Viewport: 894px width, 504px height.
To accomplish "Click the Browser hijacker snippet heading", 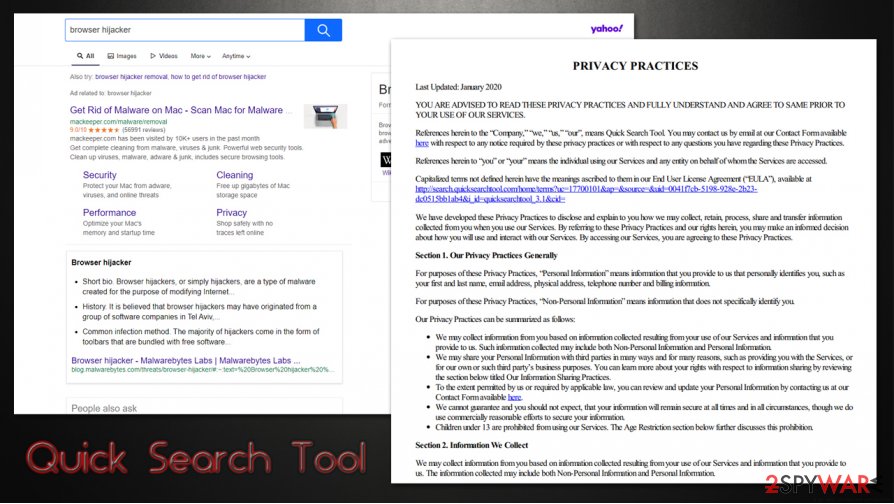I will [101, 262].
